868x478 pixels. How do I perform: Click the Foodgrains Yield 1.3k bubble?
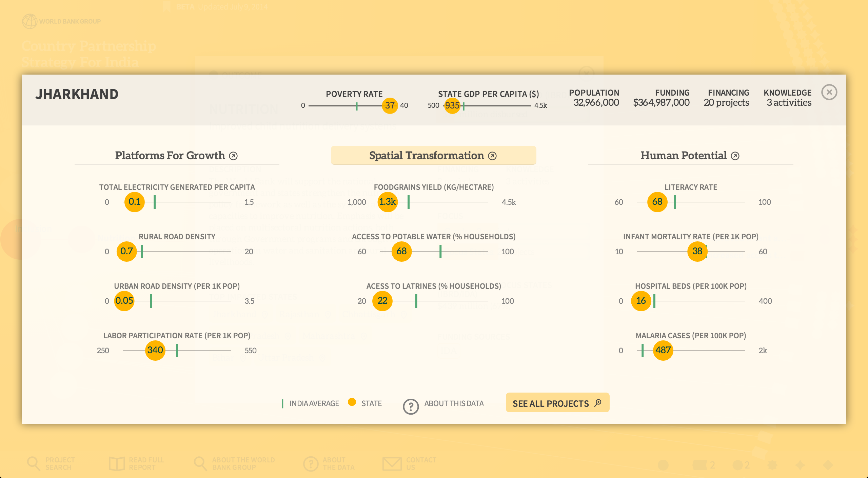(387, 202)
